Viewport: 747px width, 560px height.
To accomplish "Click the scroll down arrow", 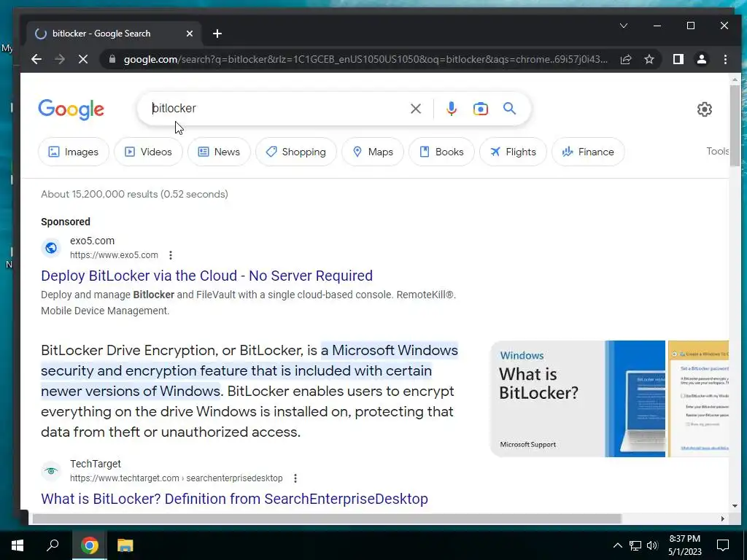I will [x=735, y=506].
